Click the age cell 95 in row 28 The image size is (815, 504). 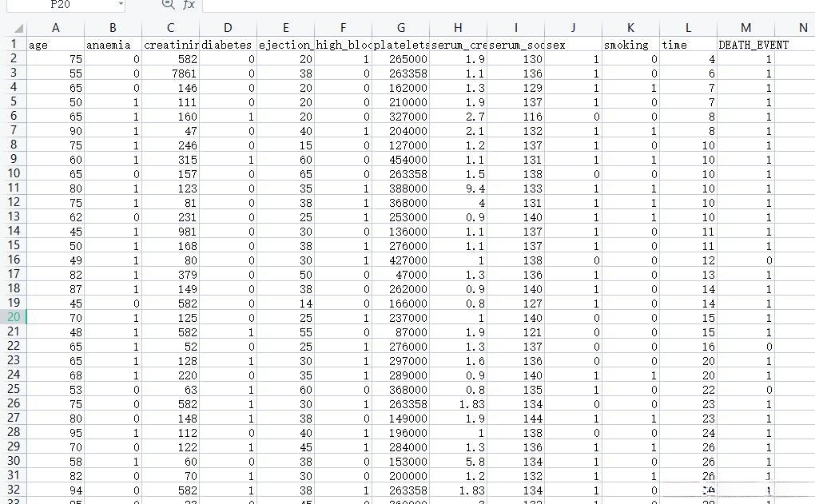click(56, 433)
